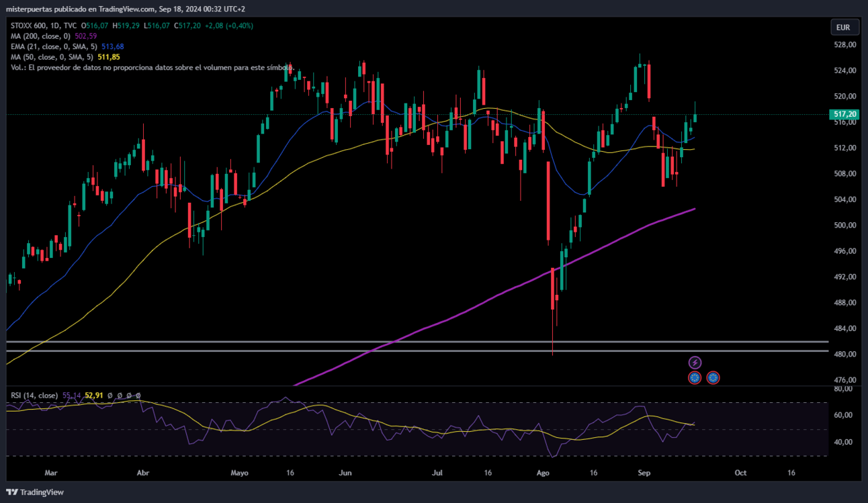
Task: Click the TradingView logo
Action: click(x=35, y=492)
